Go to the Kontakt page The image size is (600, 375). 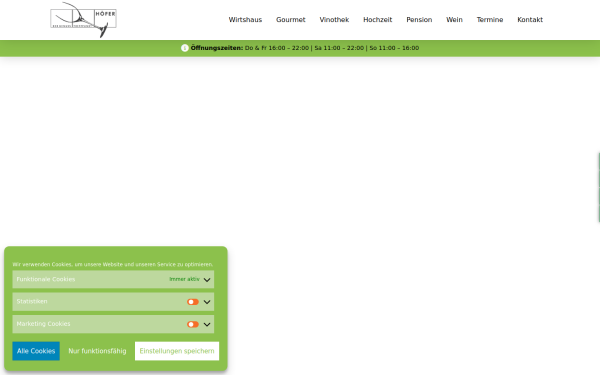(530, 20)
